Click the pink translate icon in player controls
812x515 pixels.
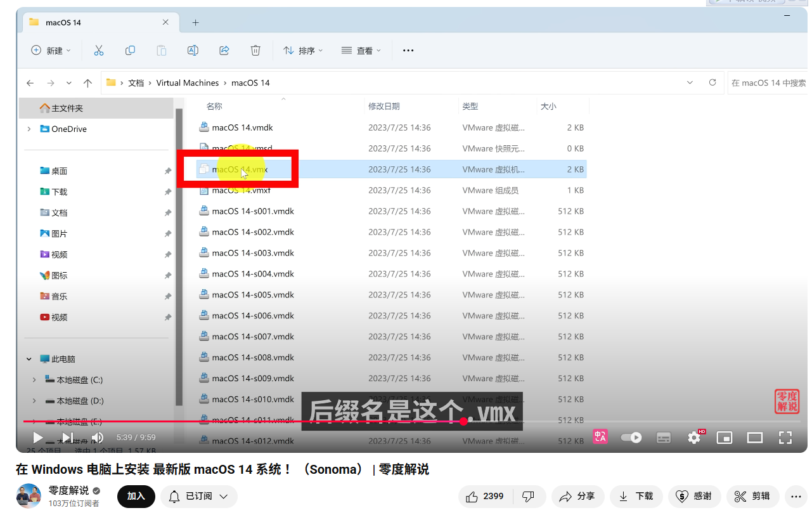(600, 436)
